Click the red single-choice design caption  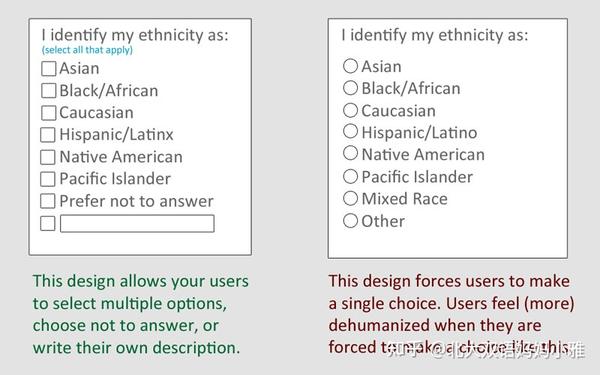tap(452, 314)
